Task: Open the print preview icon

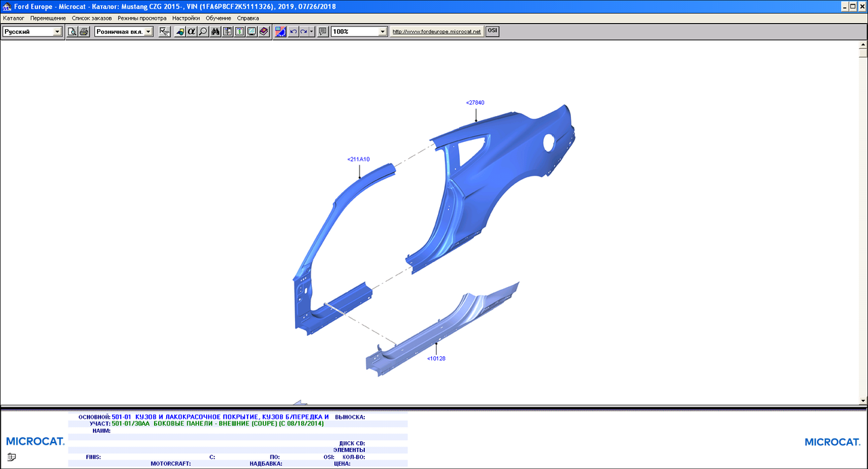Action: tap(73, 31)
